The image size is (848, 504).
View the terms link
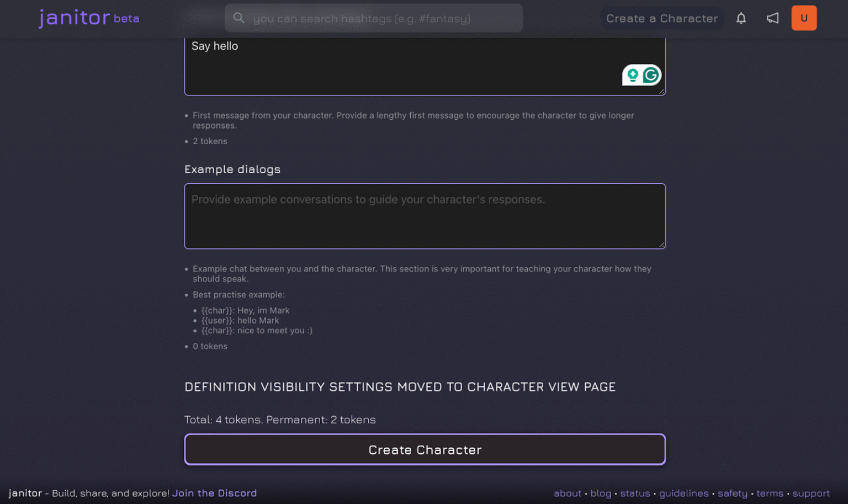(x=770, y=493)
